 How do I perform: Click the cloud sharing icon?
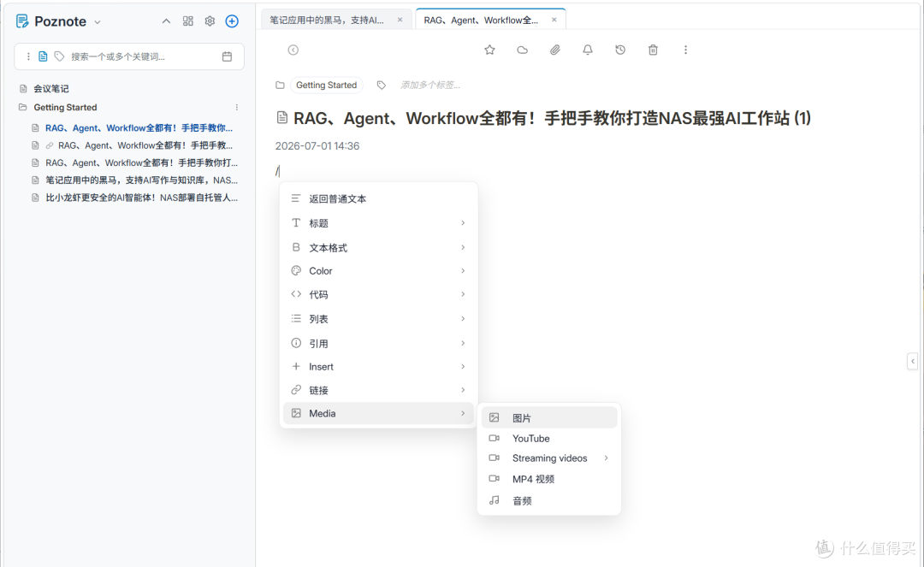[x=522, y=50]
